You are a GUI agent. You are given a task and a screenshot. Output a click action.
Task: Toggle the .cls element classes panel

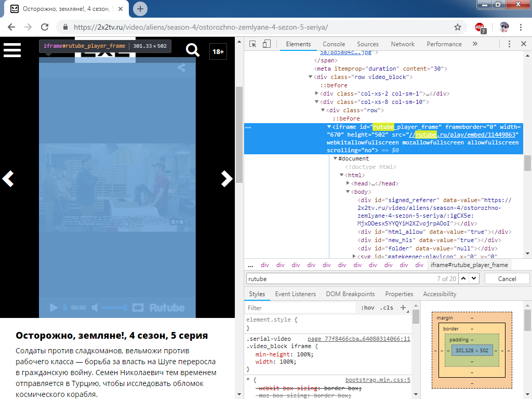click(x=387, y=308)
